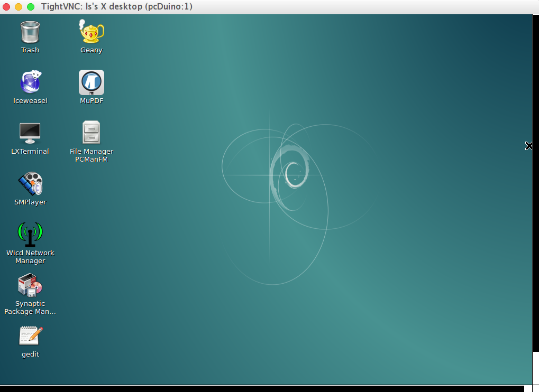The height and width of the screenshot is (392, 539).
Task: Select the "LXTerminal" icon label
Action: (30, 152)
